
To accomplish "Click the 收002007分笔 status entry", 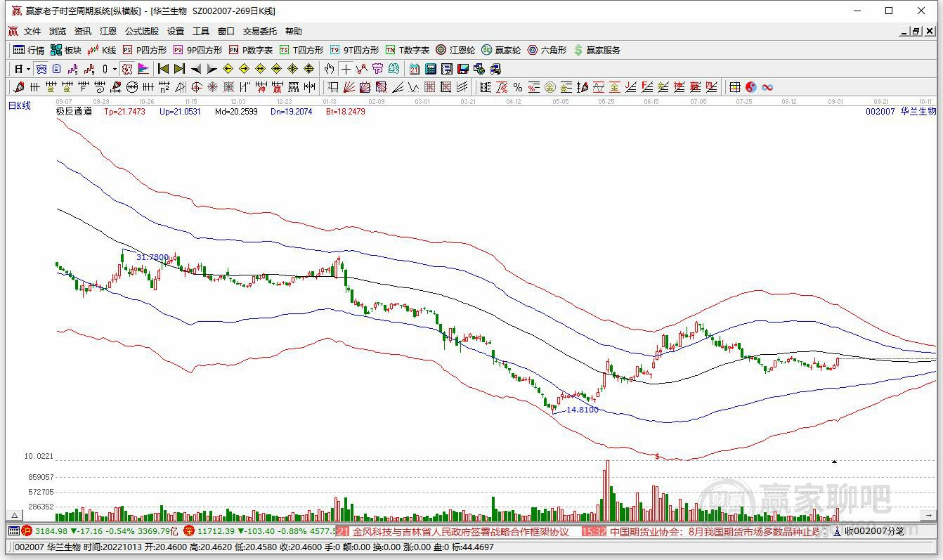I will [874, 532].
